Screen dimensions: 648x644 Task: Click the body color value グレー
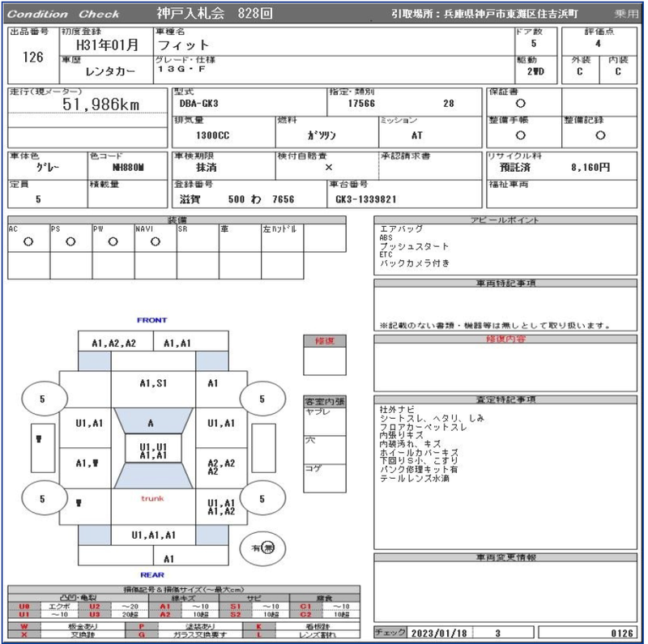point(48,168)
